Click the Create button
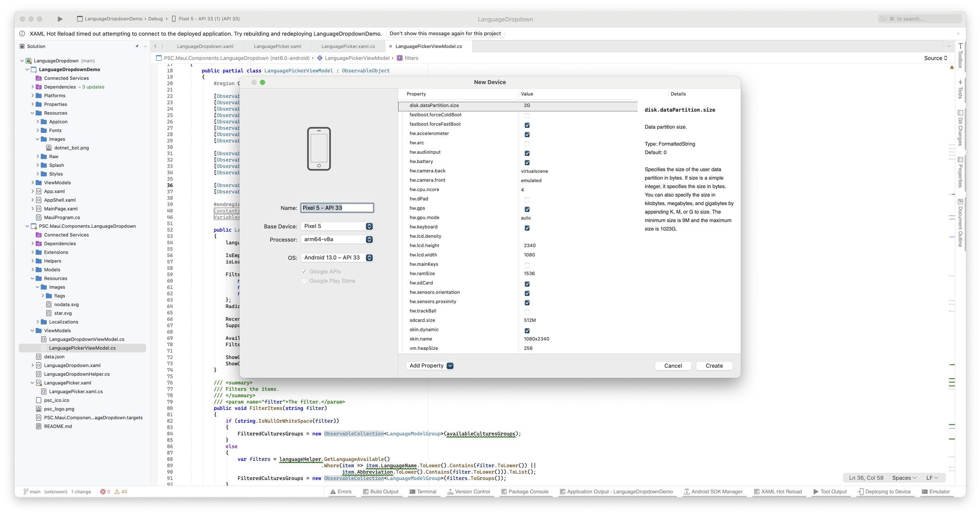 click(714, 366)
